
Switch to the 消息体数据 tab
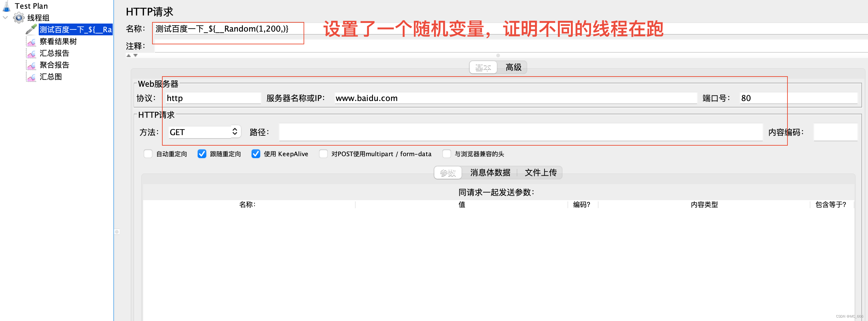pyautogui.click(x=490, y=173)
